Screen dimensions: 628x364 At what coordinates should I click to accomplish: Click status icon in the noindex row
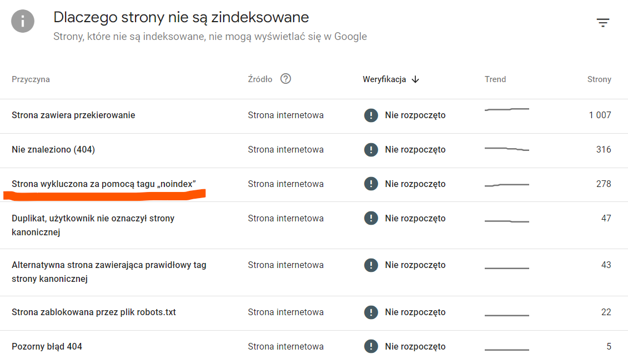coord(371,184)
